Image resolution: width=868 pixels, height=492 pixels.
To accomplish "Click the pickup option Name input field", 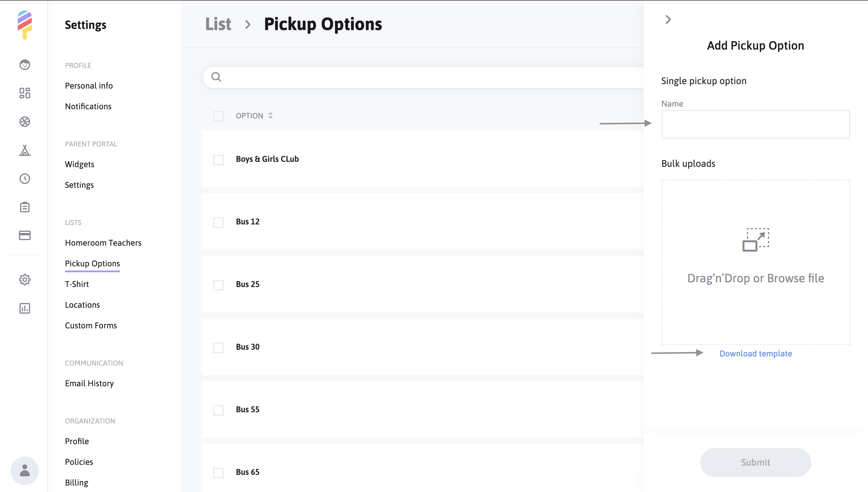I will [x=755, y=124].
